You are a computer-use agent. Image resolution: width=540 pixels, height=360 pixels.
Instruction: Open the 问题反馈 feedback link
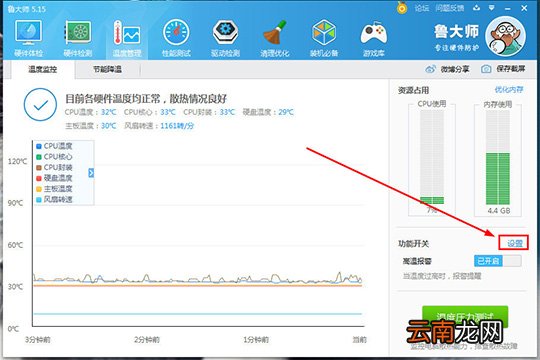pos(449,8)
